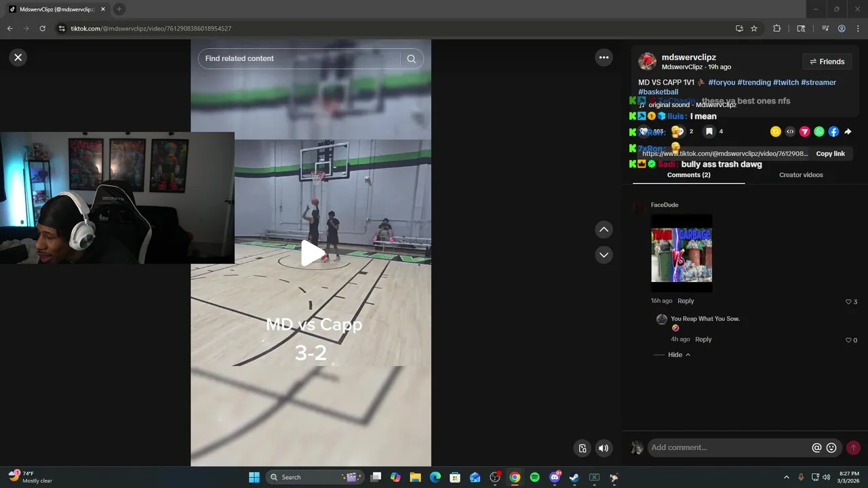
Task: Reply to the You Reap What You Sow comment
Action: [703, 340]
